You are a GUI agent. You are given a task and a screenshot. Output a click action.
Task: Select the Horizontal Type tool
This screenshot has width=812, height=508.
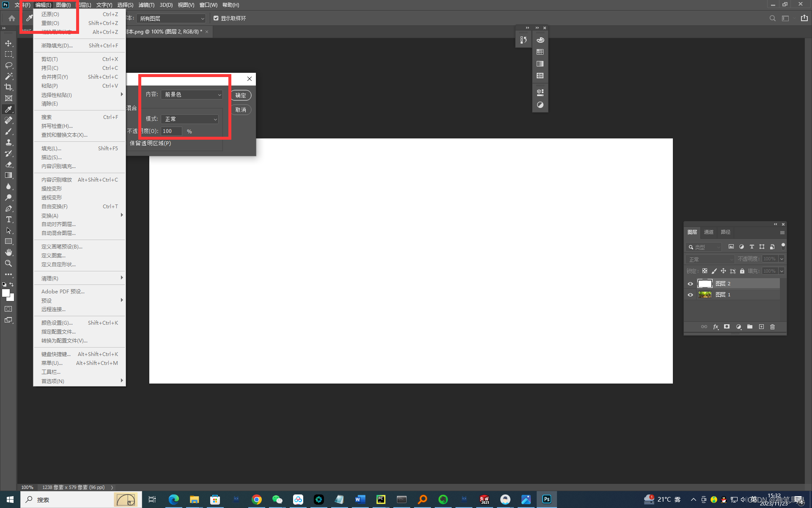pyautogui.click(x=8, y=219)
